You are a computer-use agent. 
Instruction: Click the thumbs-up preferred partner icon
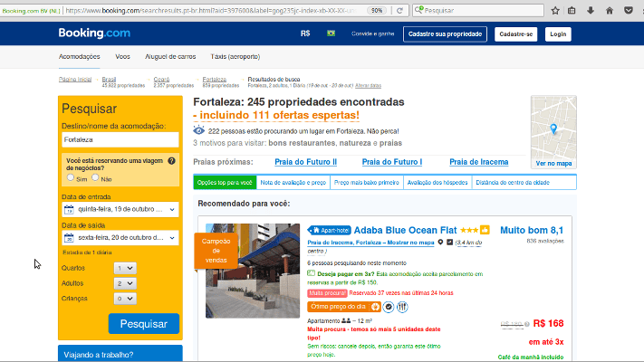coord(485,230)
